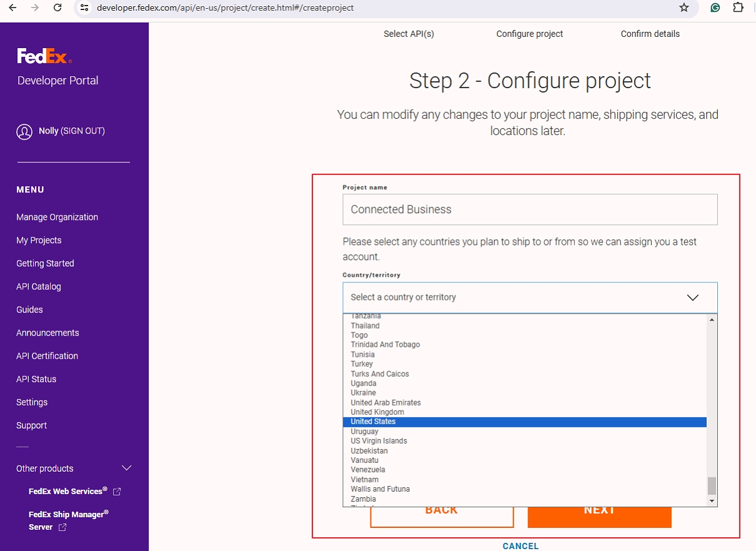This screenshot has height=551, width=756.
Task: Click the Other products label
Action: tap(44, 469)
